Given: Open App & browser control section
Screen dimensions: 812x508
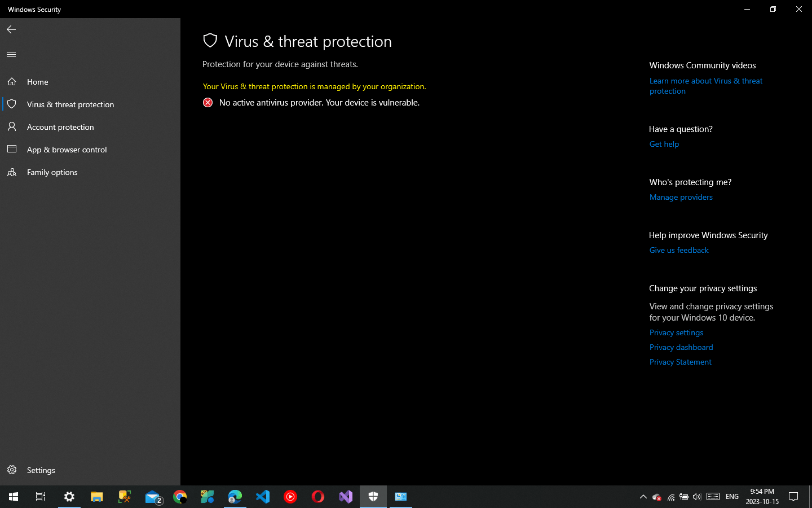Looking at the screenshot, I should point(90,150).
